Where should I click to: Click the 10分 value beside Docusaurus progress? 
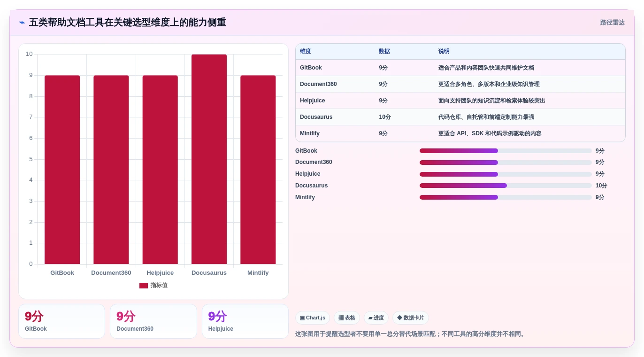click(601, 186)
